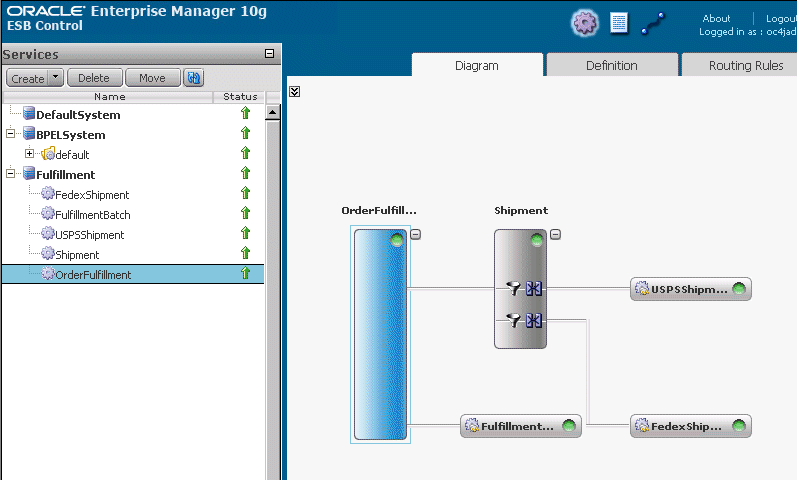The image size is (797, 480).
Task: Click the Shipment gear icon in tree
Action: click(48, 253)
